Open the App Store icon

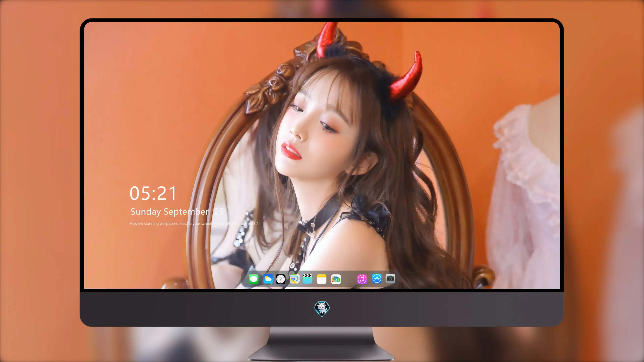click(x=377, y=278)
